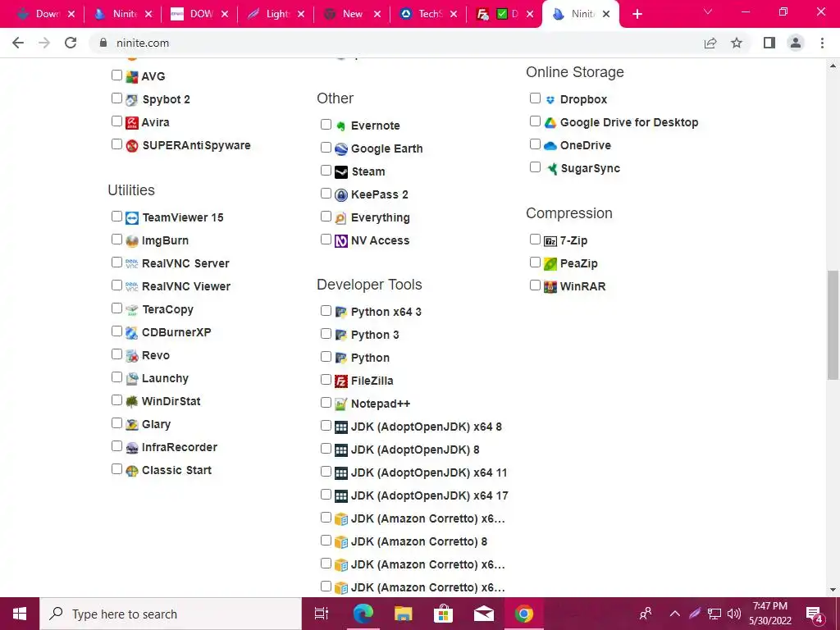Switch to the New browser tab

(x=352, y=14)
